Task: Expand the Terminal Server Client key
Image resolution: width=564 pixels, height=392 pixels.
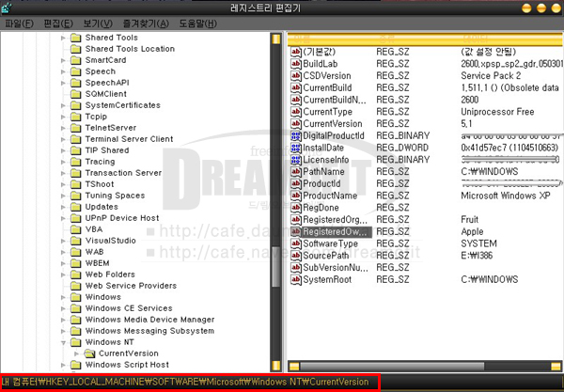Action: click(x=63, y=139)
